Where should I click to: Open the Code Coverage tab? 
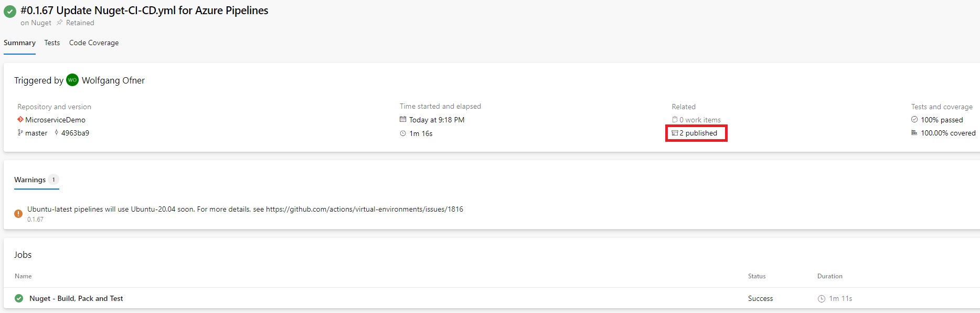coord(94,43)
